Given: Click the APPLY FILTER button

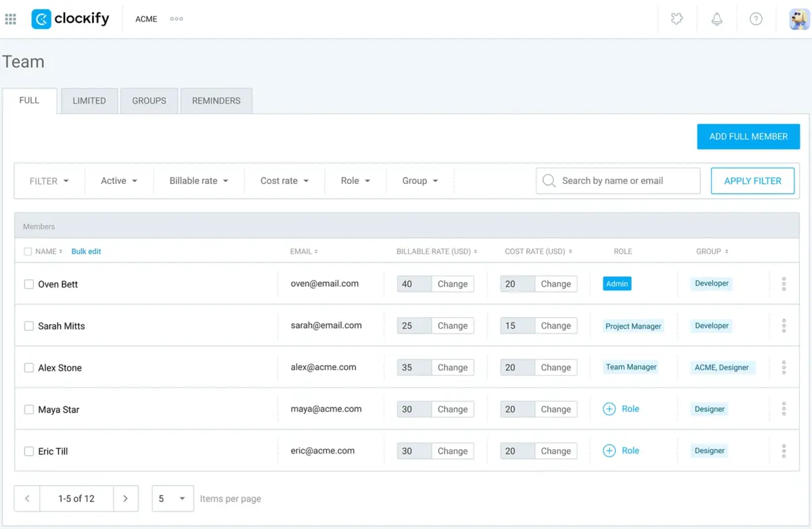Looking at the screenshot, I should (752, 181).
